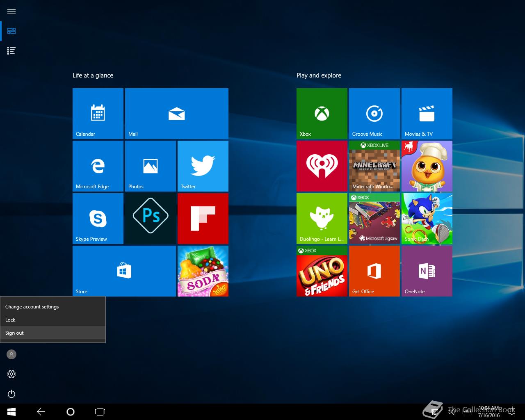The width and height of the screenshot is (525, 420).
Task: Open the iHeartRadio tile
Action: point(322,166)
